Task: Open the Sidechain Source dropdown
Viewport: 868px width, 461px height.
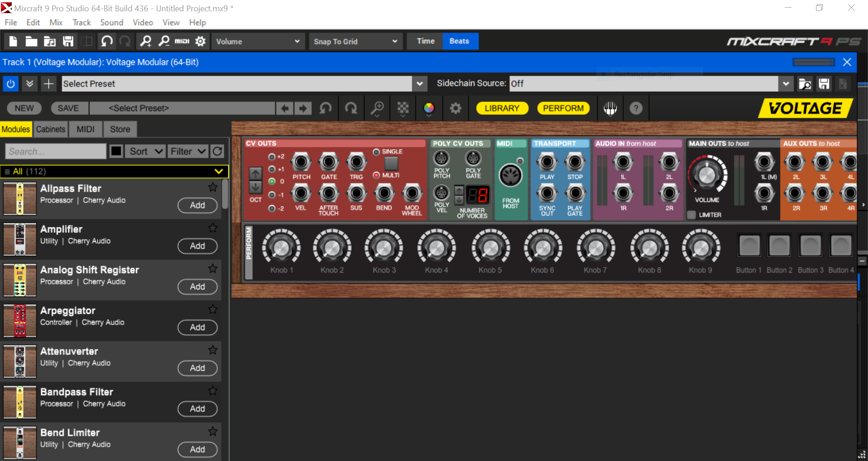Action: (786, 84)
